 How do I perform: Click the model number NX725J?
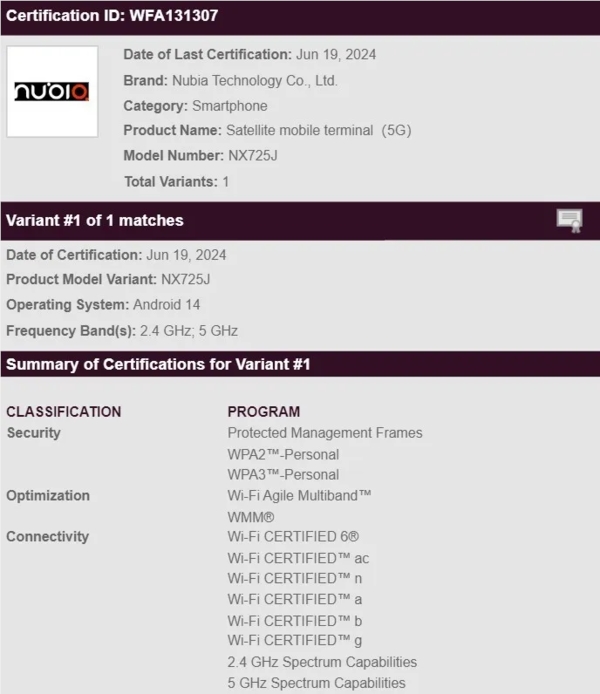pyautogui.click(x=255, y=156)
